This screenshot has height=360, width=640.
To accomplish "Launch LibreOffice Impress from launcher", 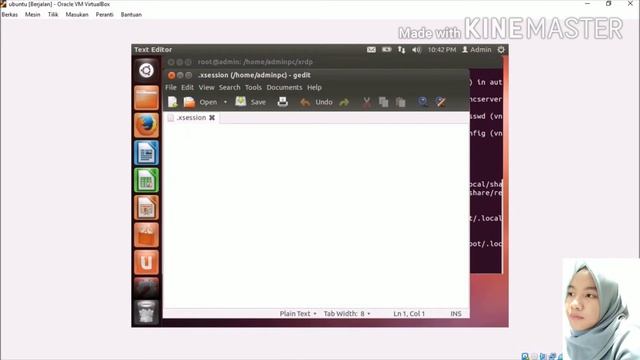I will (x=146, y=207).
